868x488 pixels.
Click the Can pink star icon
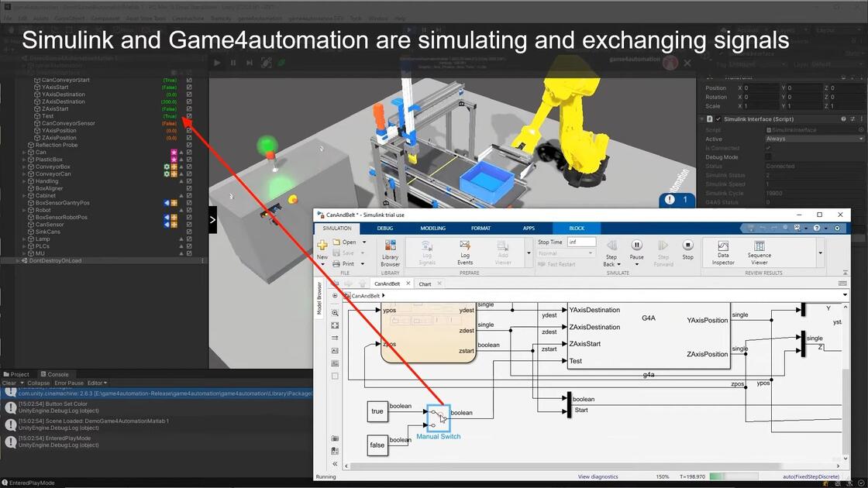174,152
